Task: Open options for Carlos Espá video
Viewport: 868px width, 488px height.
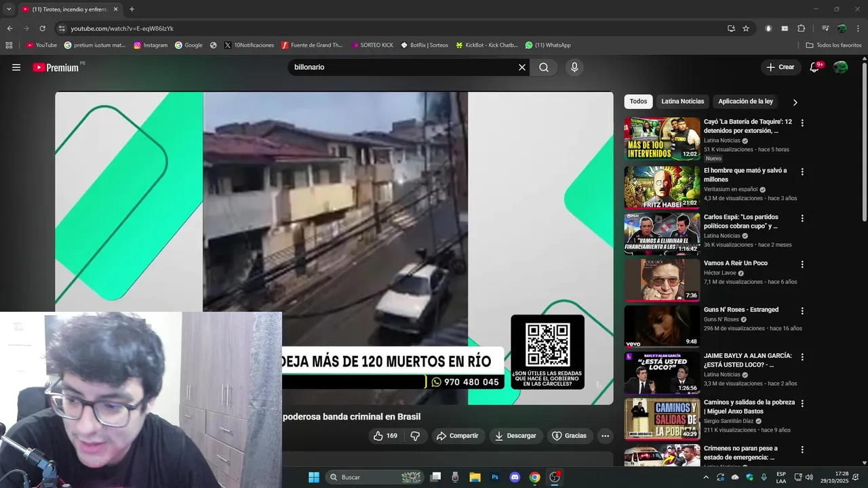Action: [802, 218]
